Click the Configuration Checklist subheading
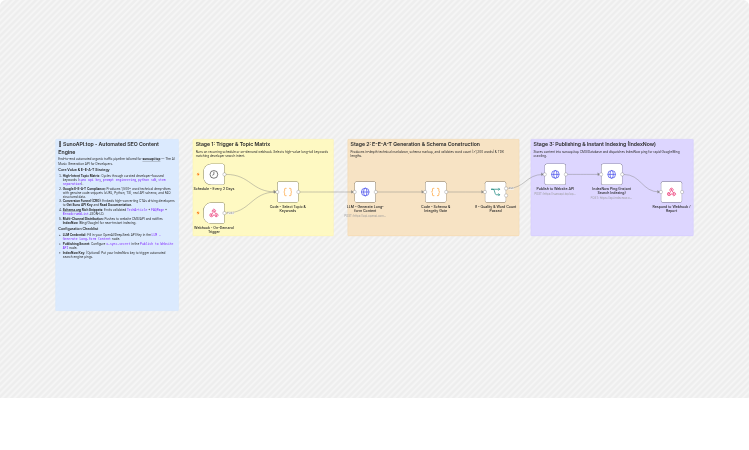 click(78, 229)
